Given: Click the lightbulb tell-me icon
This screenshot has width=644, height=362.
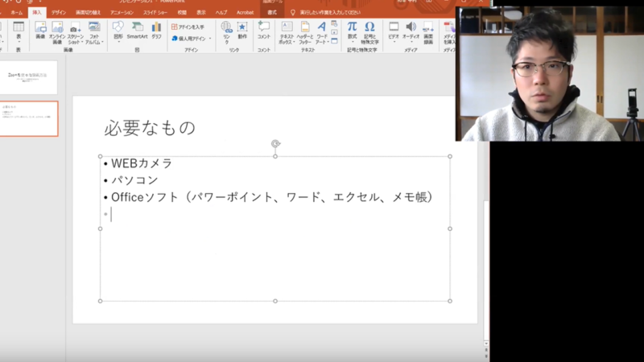Looking at the screenshot, I should pos(293,12).
